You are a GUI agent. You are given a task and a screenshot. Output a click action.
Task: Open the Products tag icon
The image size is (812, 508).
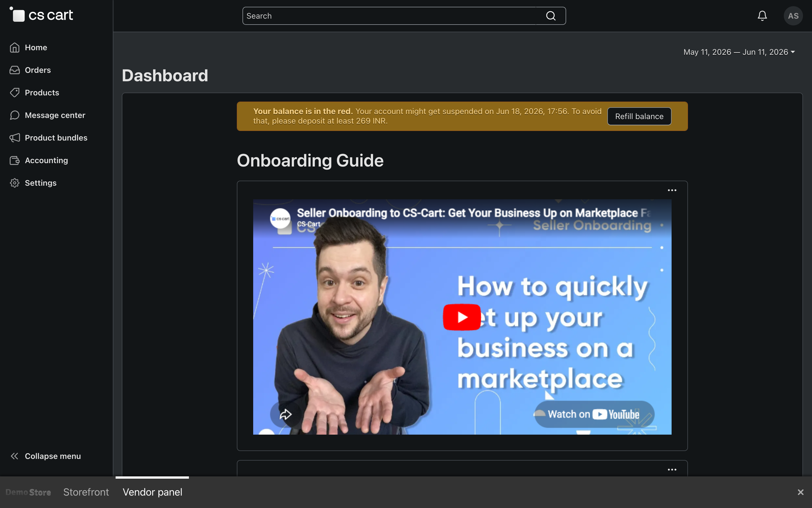14,92
